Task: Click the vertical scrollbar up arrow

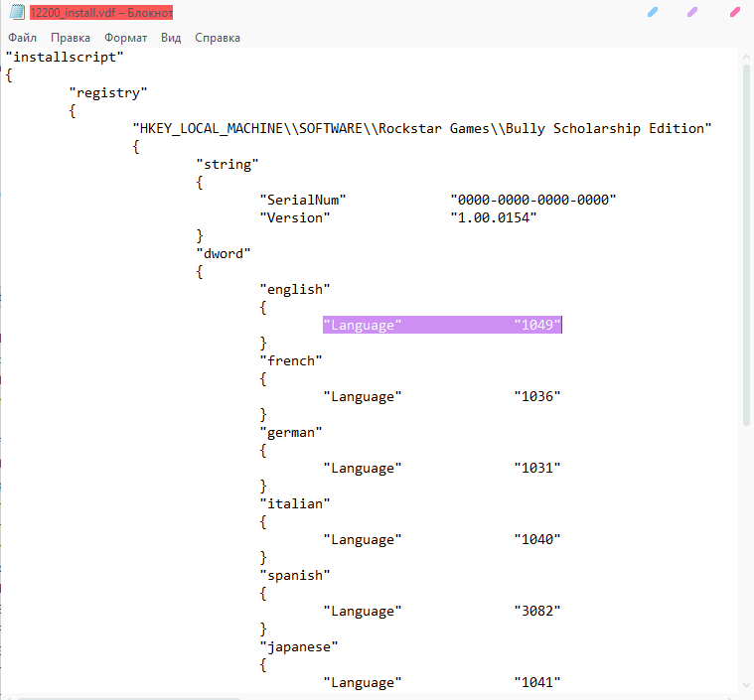Action: coord(746,57)
